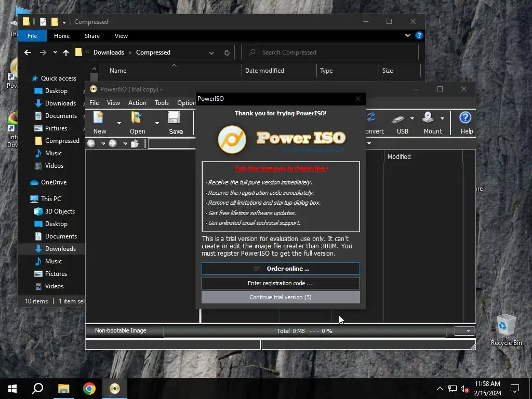532x399 pixels.
Task: Go back in File Explorer
Action: [28, 52]
